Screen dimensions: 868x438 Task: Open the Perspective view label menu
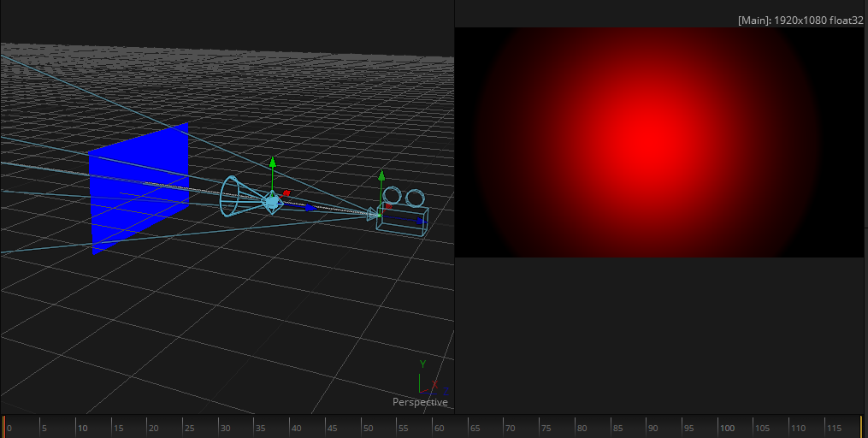point(420,402)
